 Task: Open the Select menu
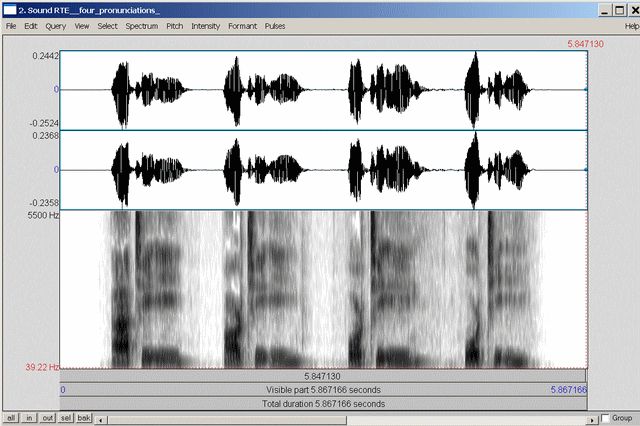(107, 25)
